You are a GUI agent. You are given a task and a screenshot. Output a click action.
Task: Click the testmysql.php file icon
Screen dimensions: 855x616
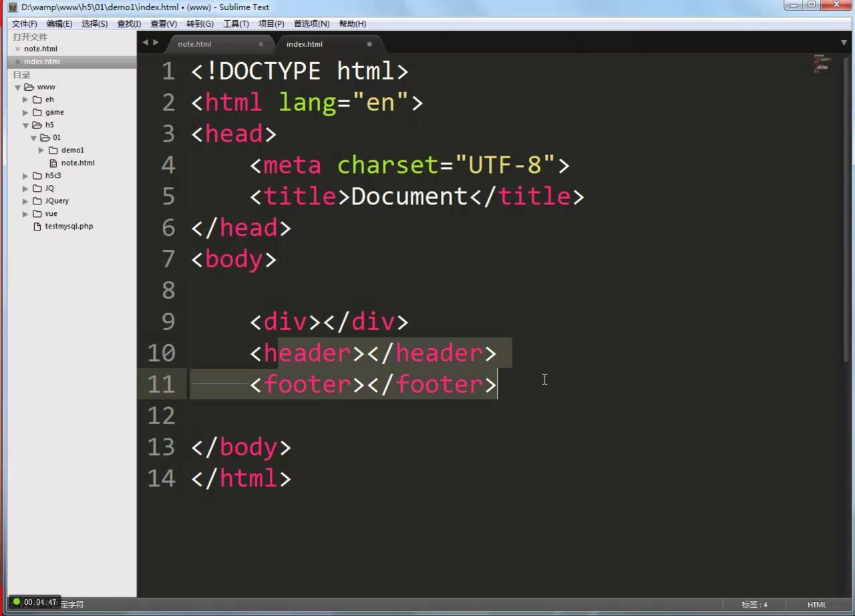(x=37, y=226)
